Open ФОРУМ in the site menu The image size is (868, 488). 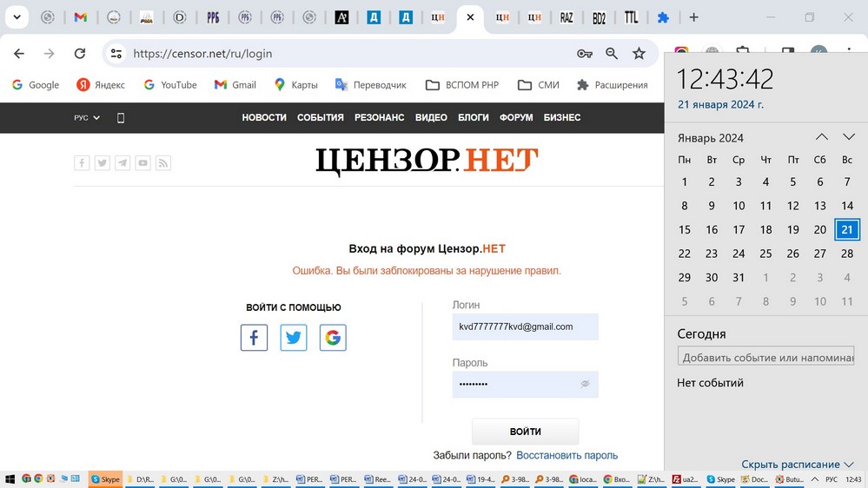(516, 117)
